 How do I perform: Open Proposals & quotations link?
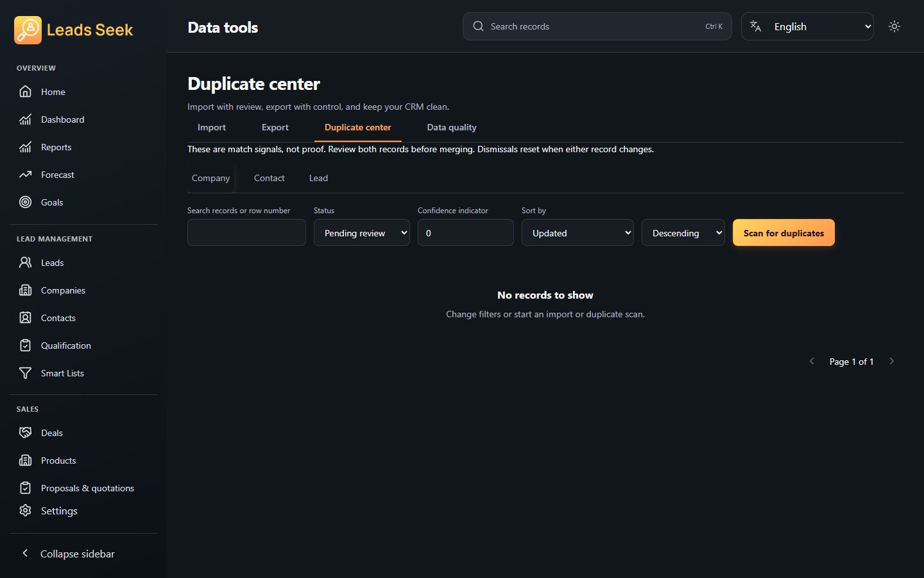point(87,488)
